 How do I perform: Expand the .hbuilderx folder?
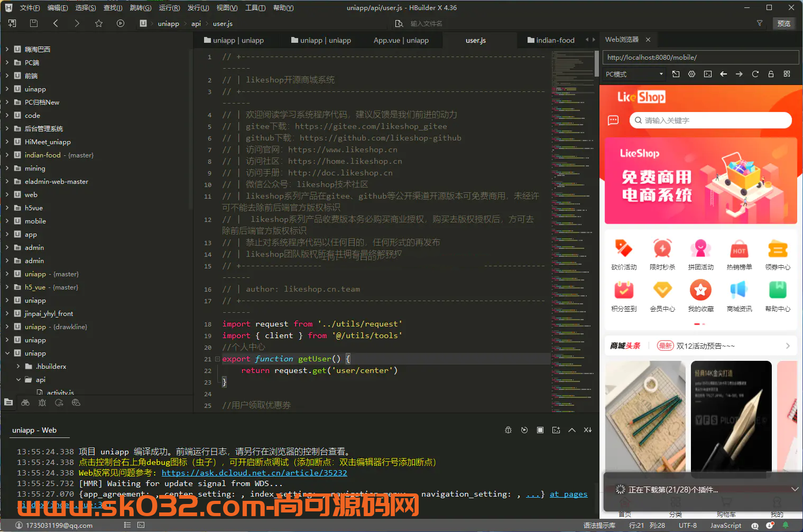pyautogui.click(x=18, y=366)
